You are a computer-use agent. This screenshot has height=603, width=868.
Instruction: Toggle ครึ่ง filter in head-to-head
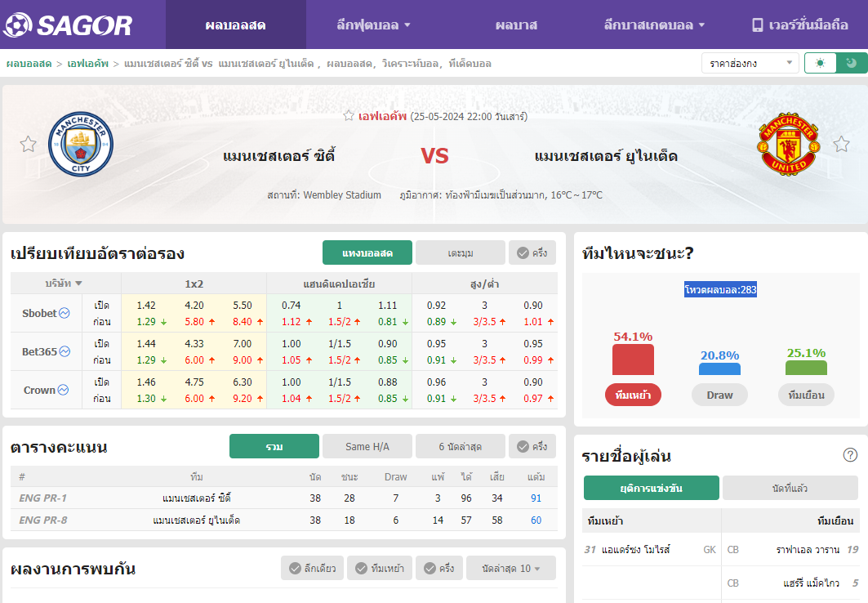coord(439,568)
